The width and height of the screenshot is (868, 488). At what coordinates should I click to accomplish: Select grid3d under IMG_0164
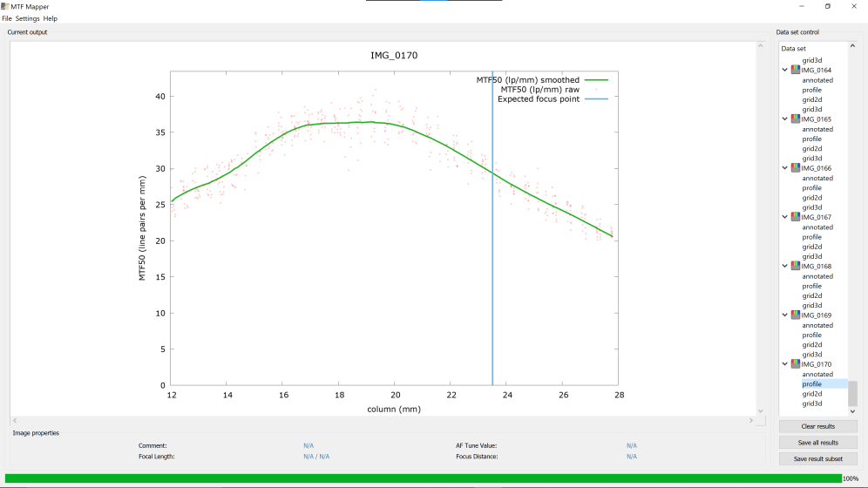(812, 110)
